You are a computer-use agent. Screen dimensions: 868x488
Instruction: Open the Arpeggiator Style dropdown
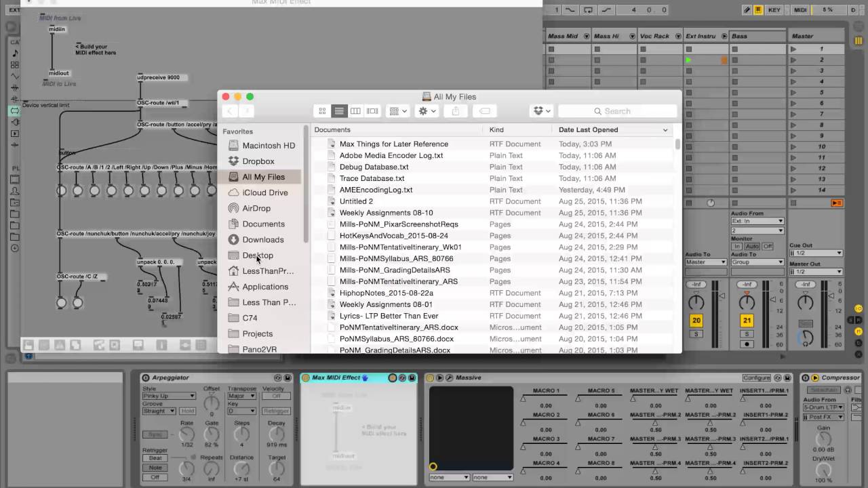(169, 396)
